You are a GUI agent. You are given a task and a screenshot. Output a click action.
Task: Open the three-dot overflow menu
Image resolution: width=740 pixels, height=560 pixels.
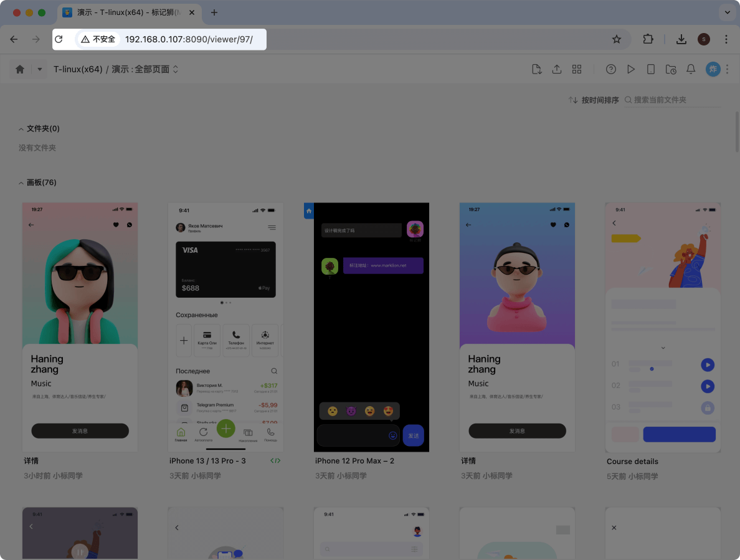coord(727,69)
